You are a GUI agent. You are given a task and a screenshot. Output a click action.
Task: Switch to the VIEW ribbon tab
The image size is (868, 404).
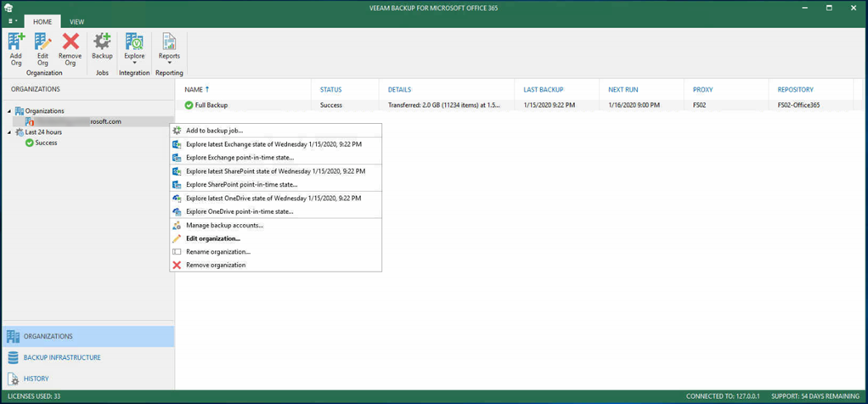77,21
